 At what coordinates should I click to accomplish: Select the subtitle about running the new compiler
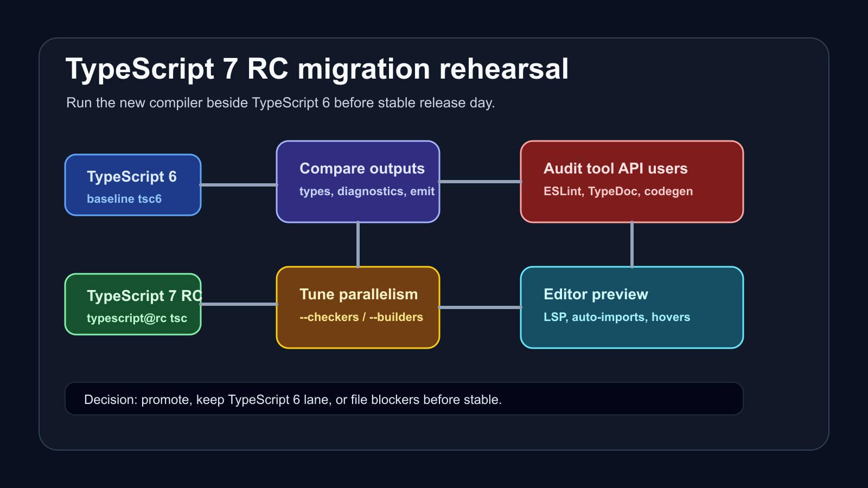280,103
